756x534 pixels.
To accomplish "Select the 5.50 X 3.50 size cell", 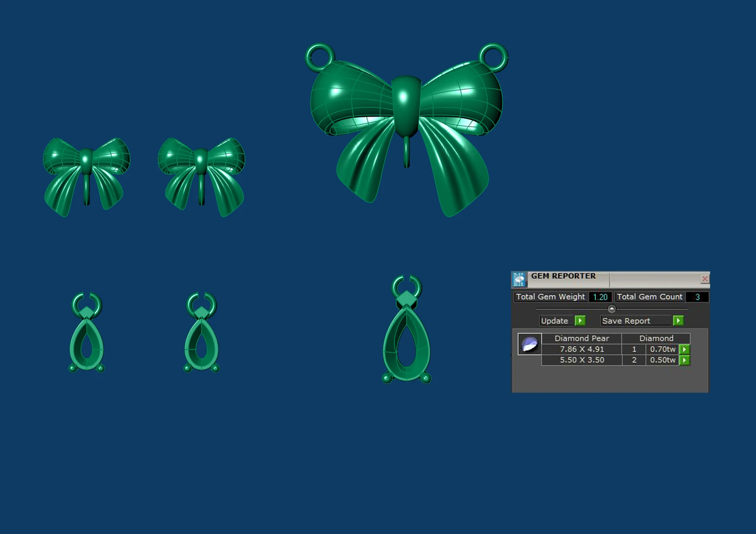I will tap(582, 360).
